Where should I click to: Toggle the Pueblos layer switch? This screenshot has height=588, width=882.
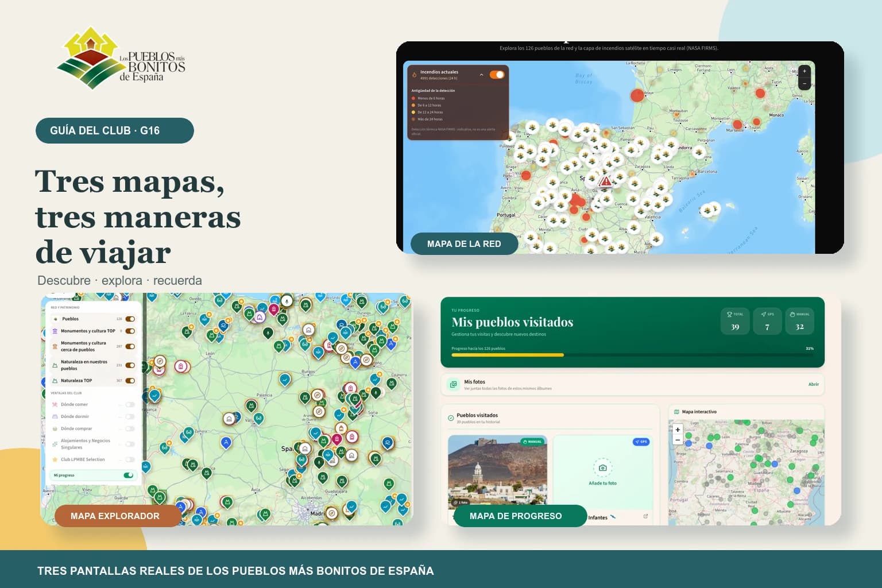[x=130, y=319]
